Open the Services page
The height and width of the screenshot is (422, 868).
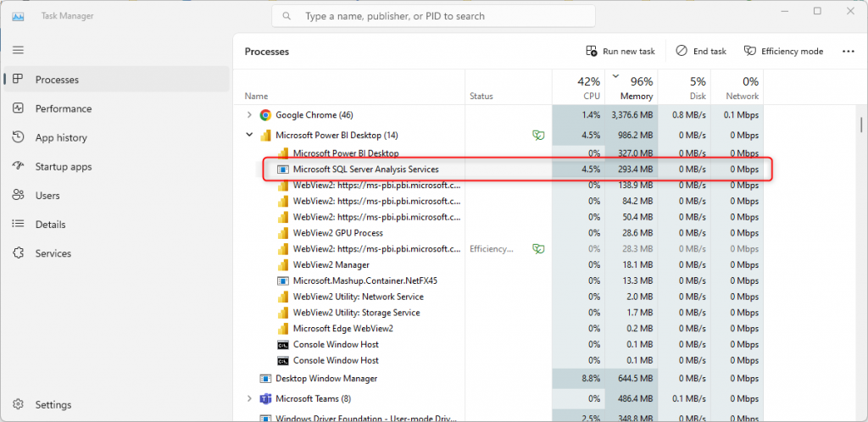click(53, 253)
